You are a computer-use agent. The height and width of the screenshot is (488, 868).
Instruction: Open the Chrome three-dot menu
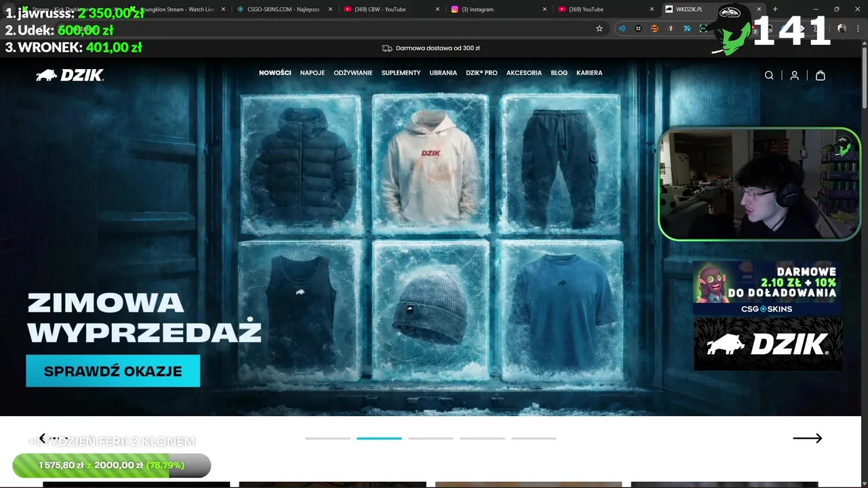click(x=858, y=28)
